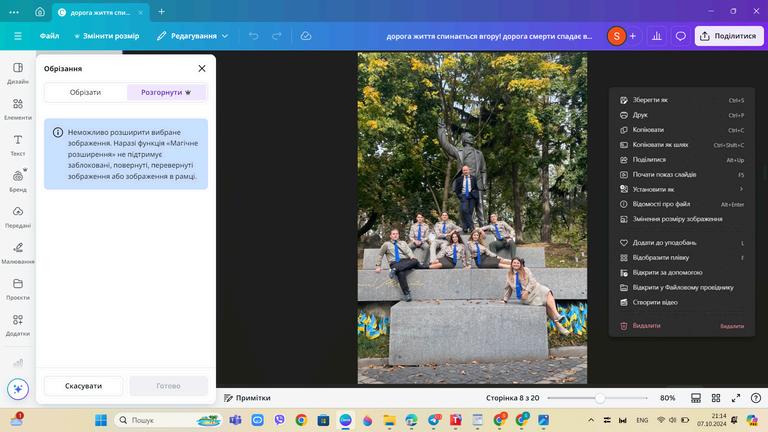768x432 pixels.
Task: Launch the Magic assistant sparkle button
Action: 18,389
